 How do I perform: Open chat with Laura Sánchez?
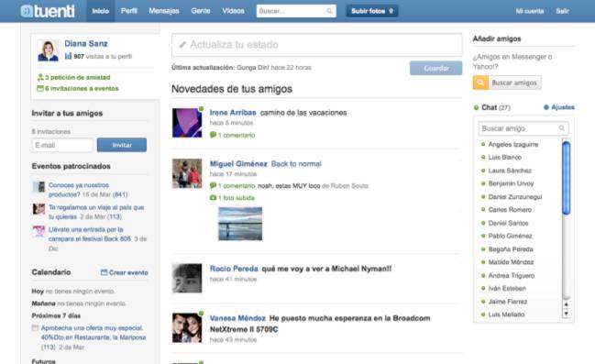510,171
